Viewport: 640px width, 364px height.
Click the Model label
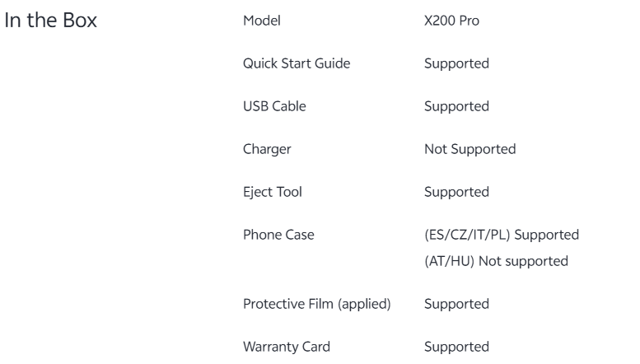[x=262, y=21]
